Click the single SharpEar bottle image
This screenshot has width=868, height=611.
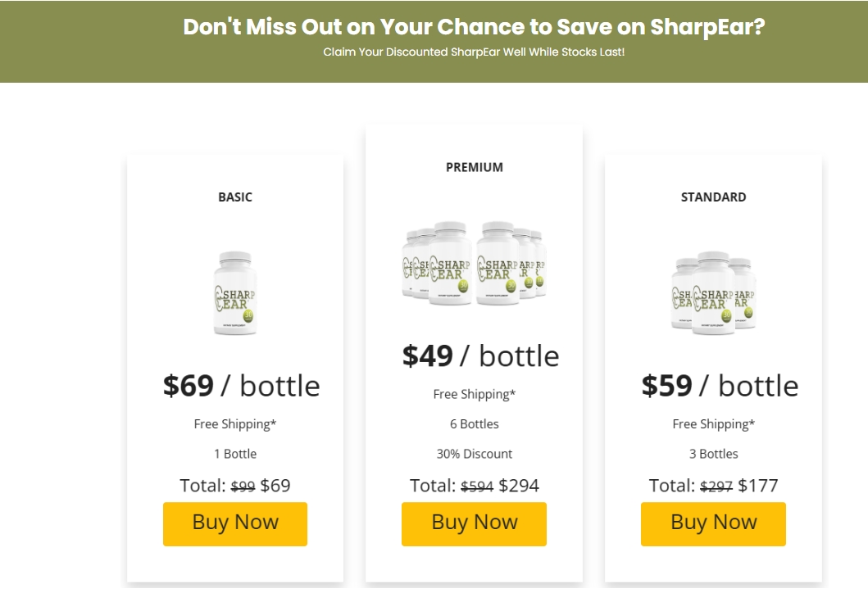click(x=235, y=292)
